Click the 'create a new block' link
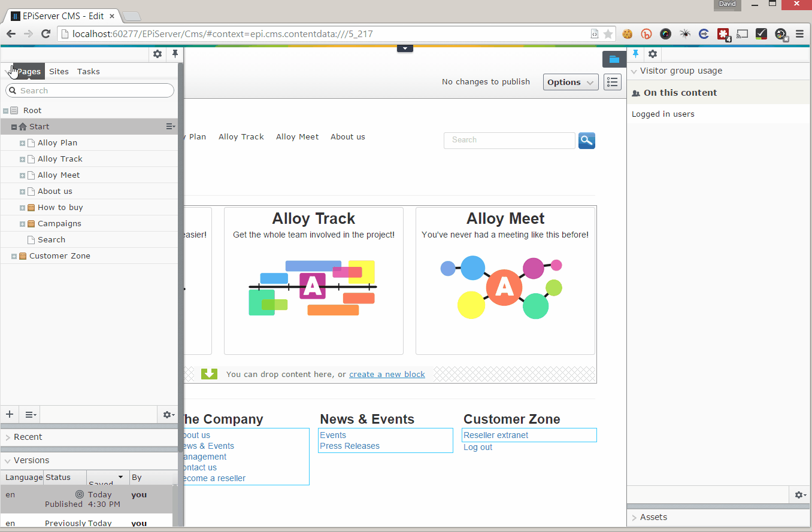The image size is (812, 532). click(387, 375)
